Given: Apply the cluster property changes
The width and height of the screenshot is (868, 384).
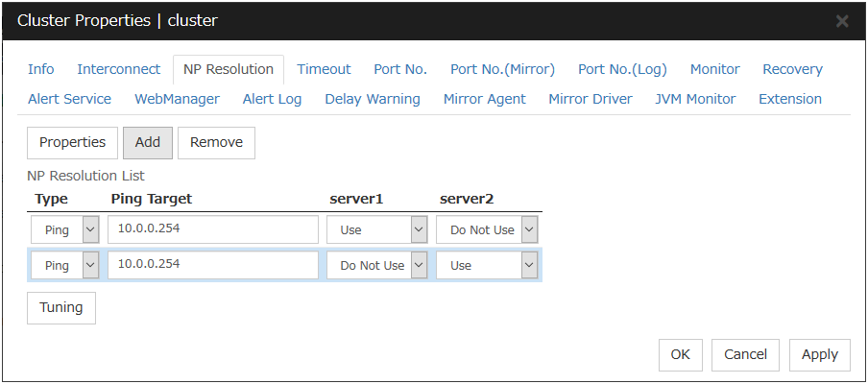Looking at the screenshot, I should coord(819,354).
